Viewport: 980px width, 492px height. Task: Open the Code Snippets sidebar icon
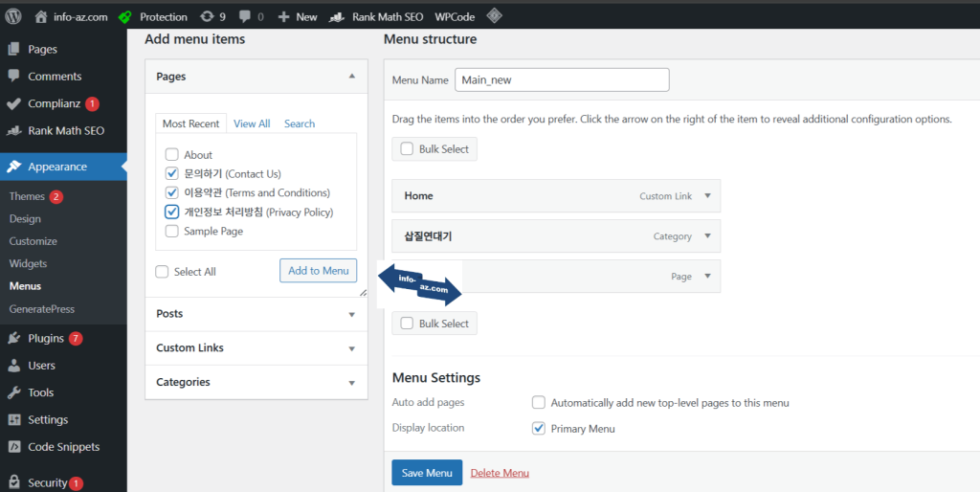pyautogui.click(x=13, y=447)
